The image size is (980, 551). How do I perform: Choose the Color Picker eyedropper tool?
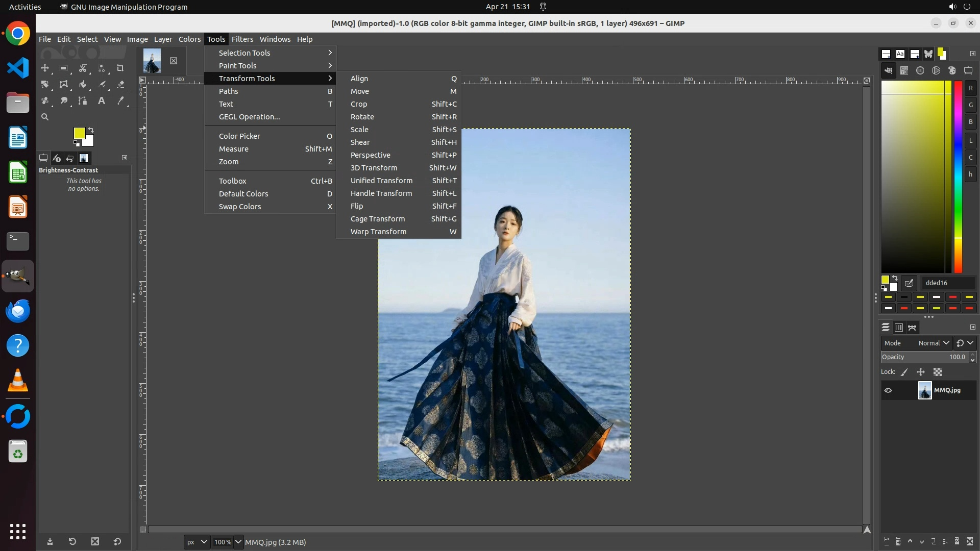click(x=120, y=101)
